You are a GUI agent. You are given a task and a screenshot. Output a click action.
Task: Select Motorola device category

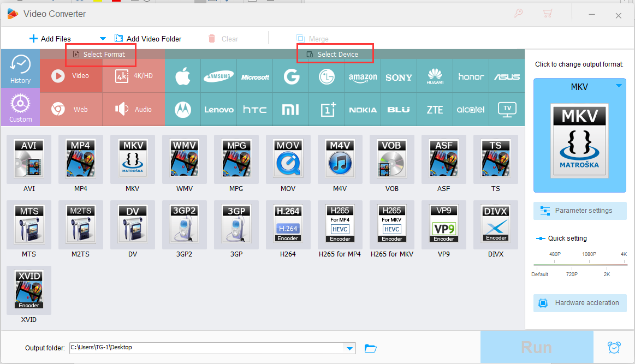(183, 109)
